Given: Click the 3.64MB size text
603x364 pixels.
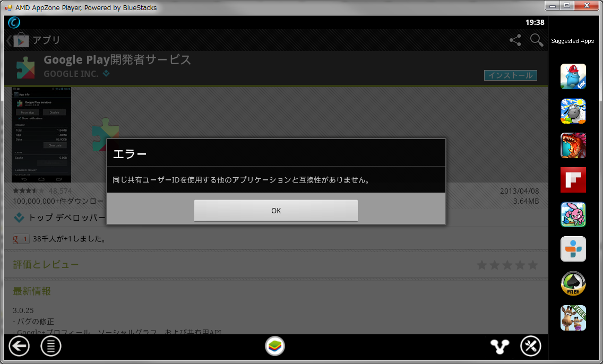Looking at the screenshot, I should pos(526,201).
